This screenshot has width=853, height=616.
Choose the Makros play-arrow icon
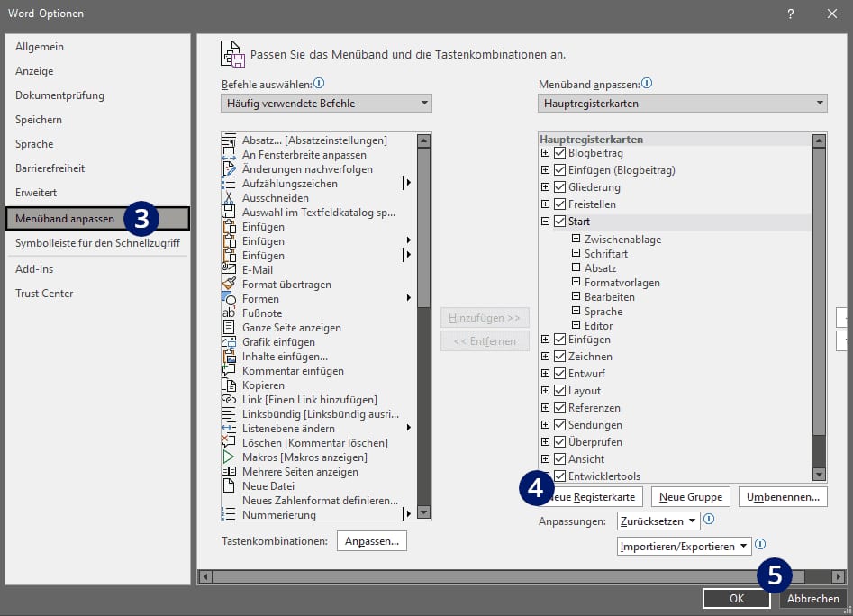pos(229,457)
